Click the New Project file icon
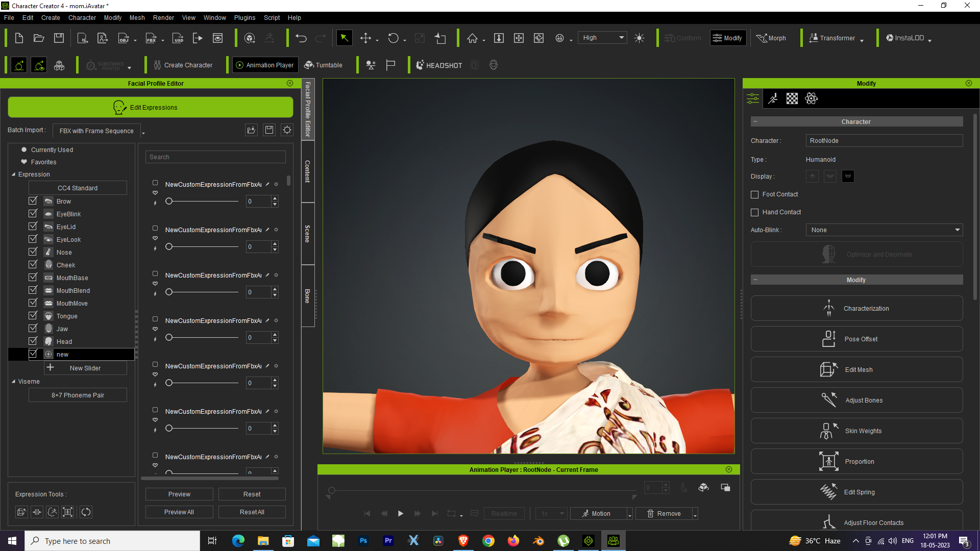The width and height of the screenshot is (980, 551). pos(19,38)
